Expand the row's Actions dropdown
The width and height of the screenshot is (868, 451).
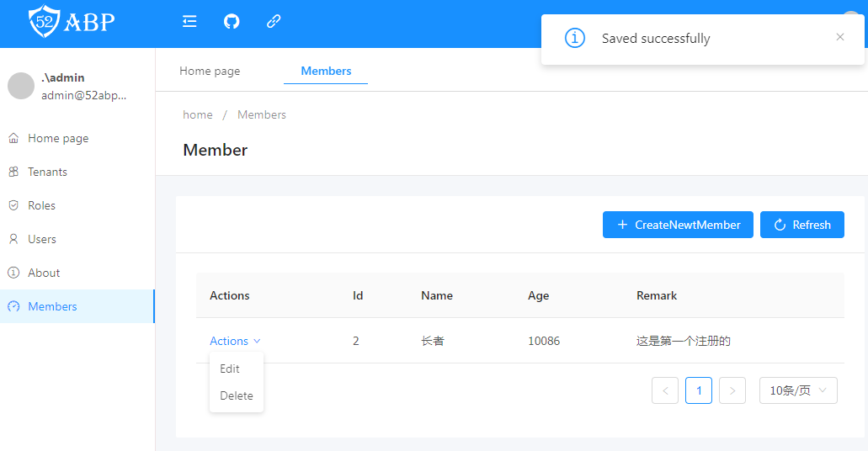[235, 341]
